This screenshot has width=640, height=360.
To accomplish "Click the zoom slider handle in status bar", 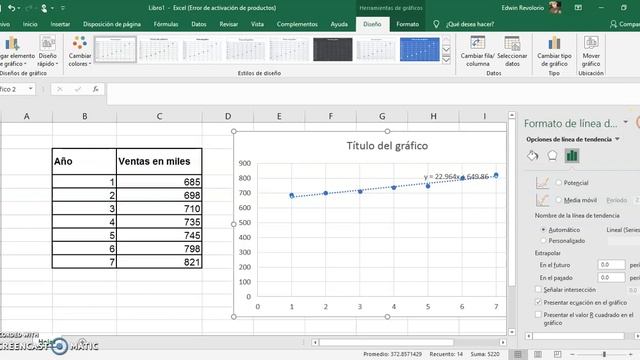I will click(604, 354).
